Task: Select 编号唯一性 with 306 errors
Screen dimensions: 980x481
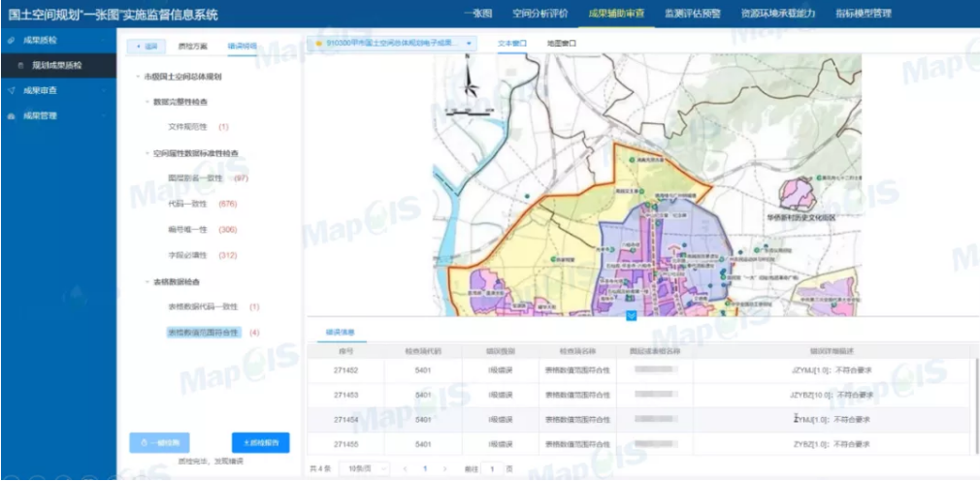Action: (189, 230)
